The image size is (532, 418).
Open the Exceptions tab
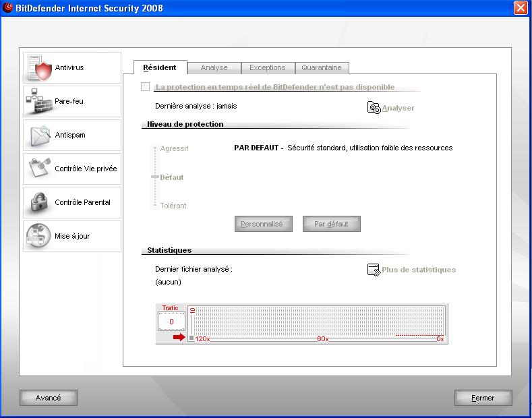coord(268,67)
